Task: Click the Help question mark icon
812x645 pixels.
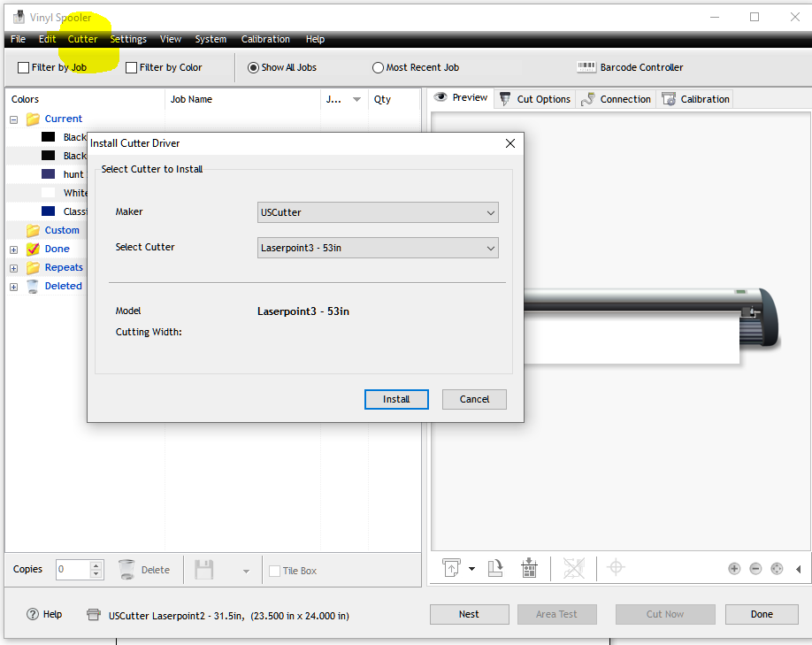Action: [x=33, y=614]
